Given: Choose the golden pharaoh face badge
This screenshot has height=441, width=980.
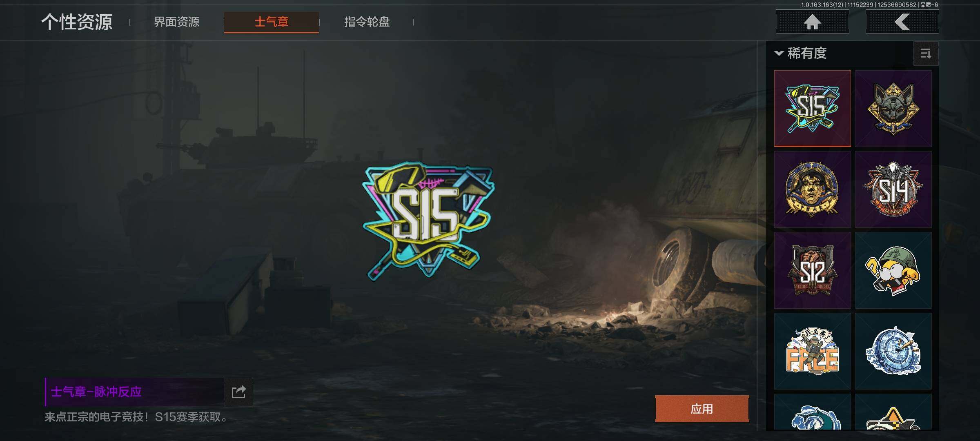Looking at the screenshot, I should pyautogui.click(x=812, y=189).
